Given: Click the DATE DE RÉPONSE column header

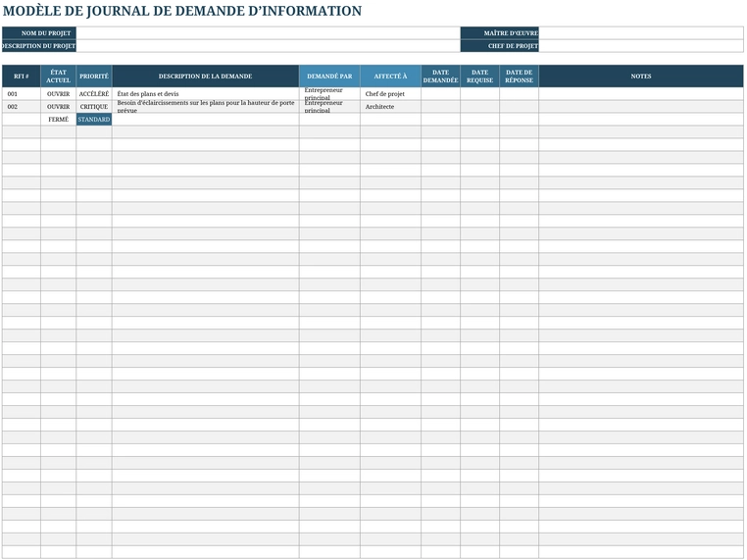Looking at the screenshot, I should point(519,76).
